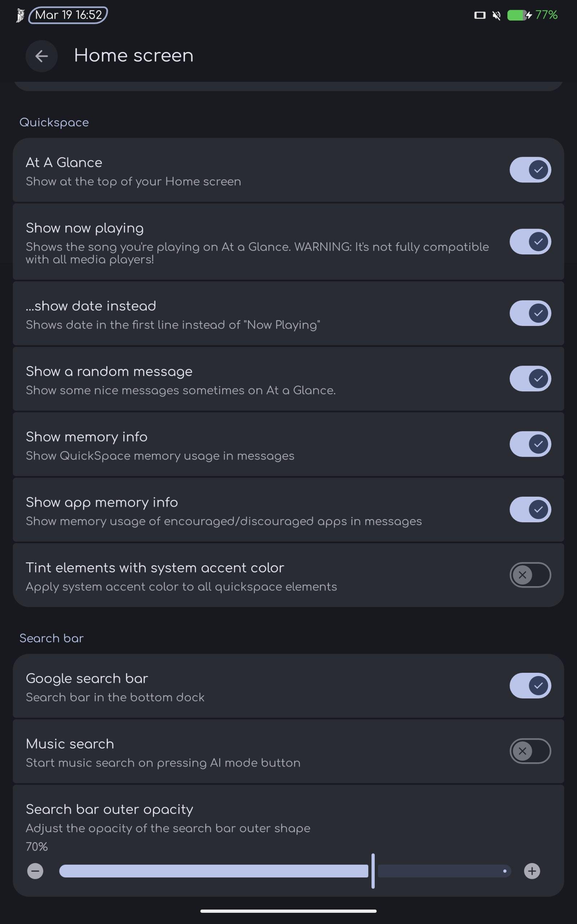Viewport: 577px width, 924px height.
Task: Turn off Show app memory info
Action: pyautogui.click(x=530, y=509)
